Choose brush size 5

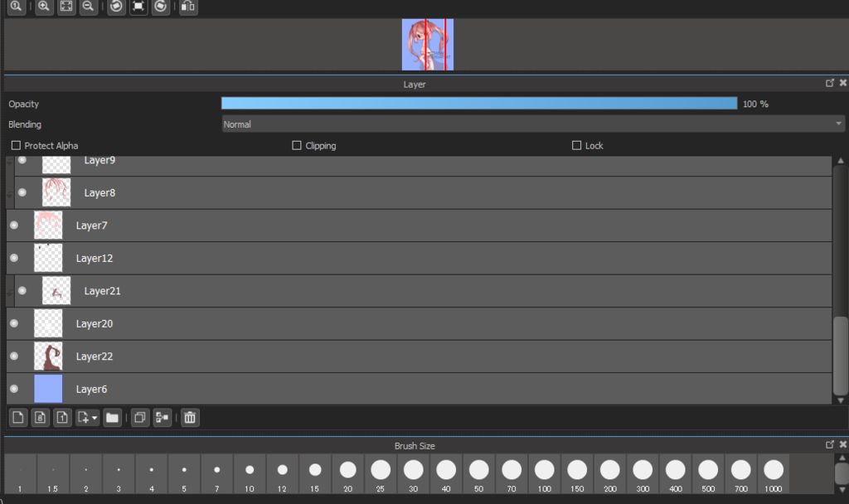point(184,473)
